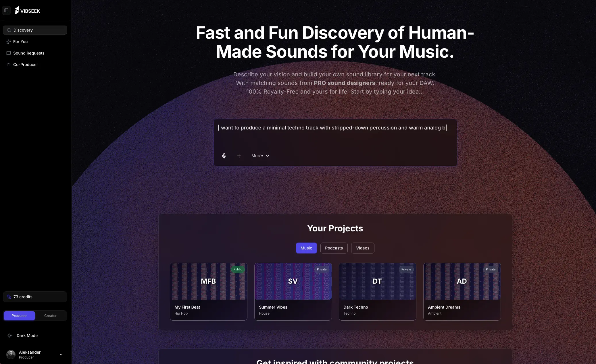
Task: Open the Music content type dropdown
Action: tap(260, 156)
